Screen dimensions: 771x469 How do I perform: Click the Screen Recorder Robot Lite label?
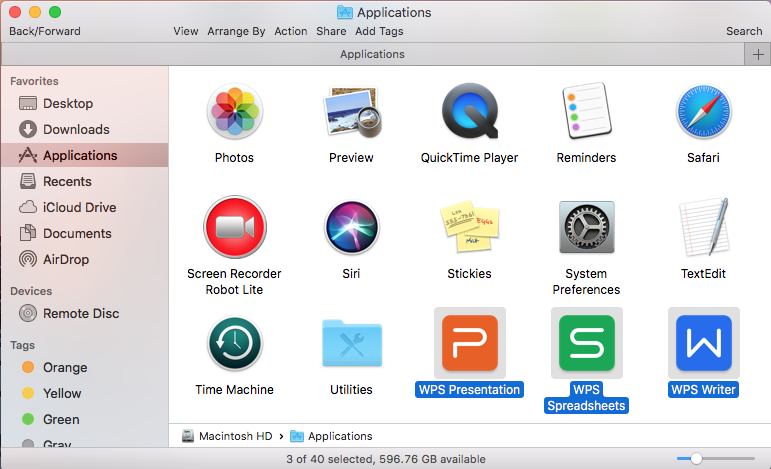tap(235, 282)
